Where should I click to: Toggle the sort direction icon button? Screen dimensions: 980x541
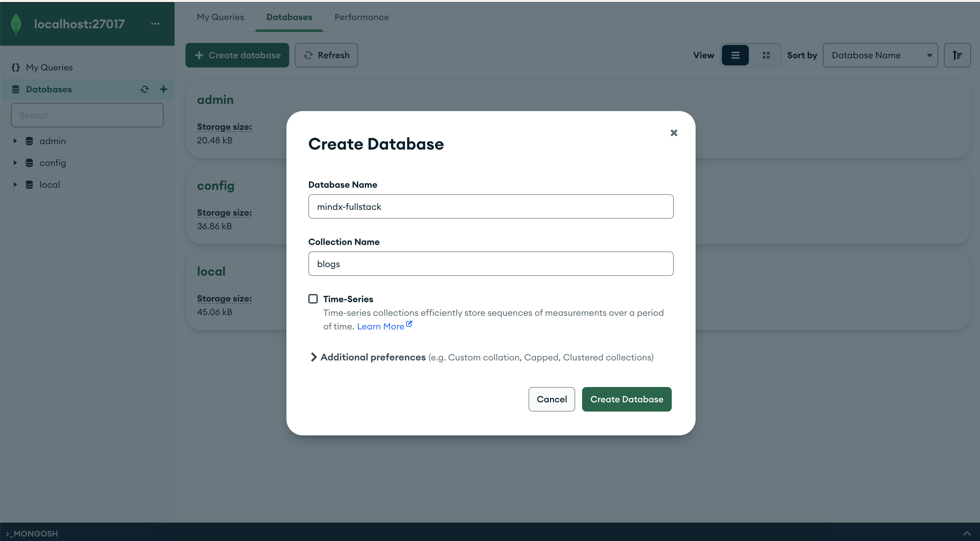point(957,55)
